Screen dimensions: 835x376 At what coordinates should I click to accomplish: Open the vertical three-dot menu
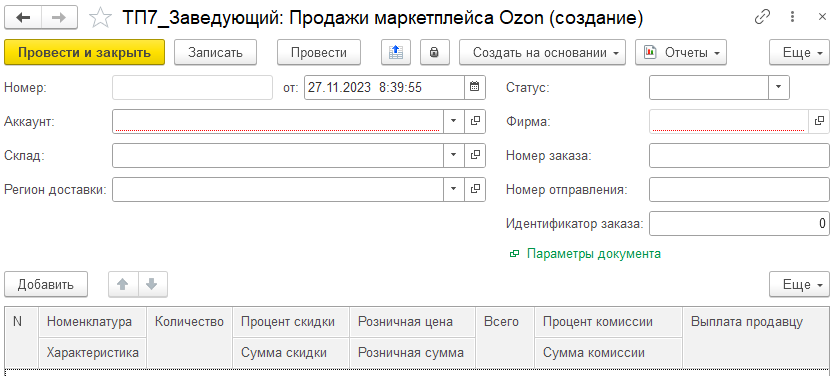[x=793, y=18]
